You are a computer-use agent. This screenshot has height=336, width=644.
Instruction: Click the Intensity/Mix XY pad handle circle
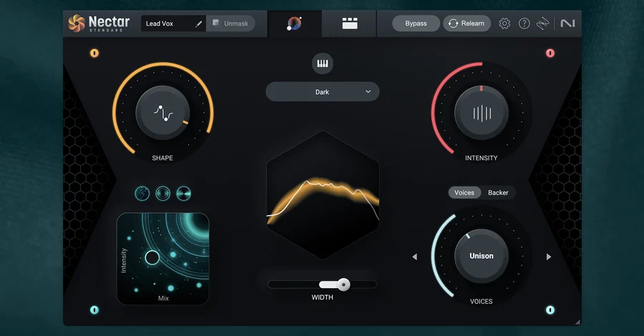click(152, 257)
